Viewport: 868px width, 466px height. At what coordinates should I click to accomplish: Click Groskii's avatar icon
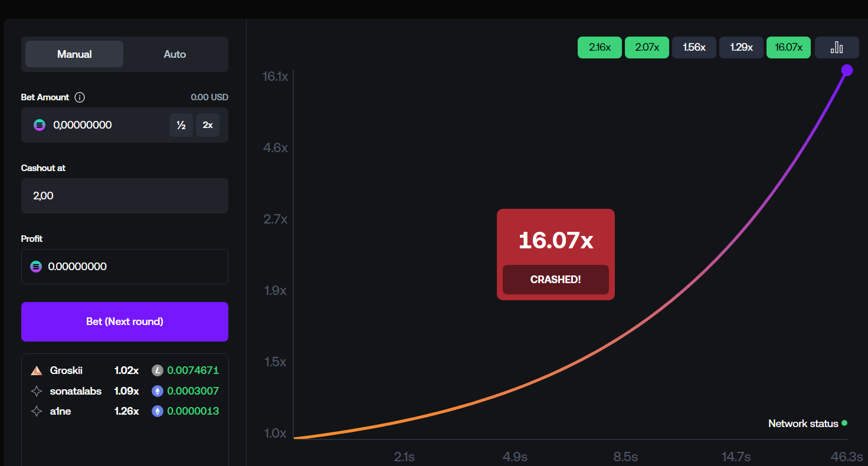click(37, 370)
